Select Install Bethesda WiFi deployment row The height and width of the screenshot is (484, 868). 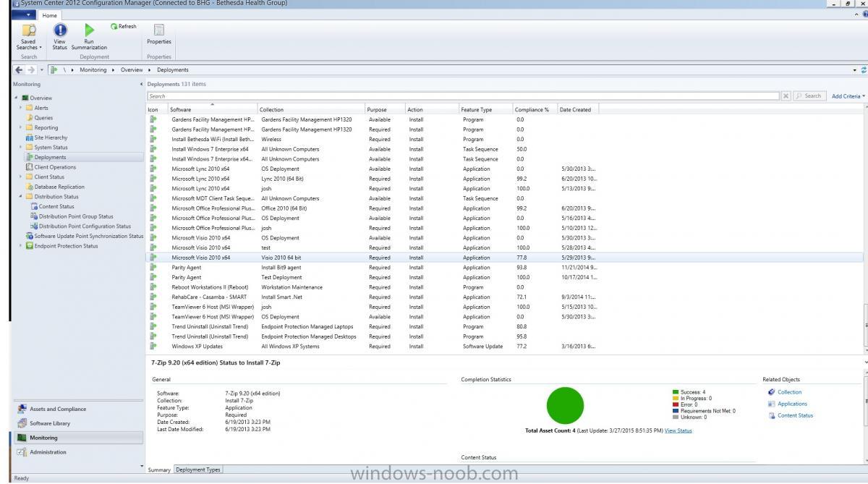point(505,140)
